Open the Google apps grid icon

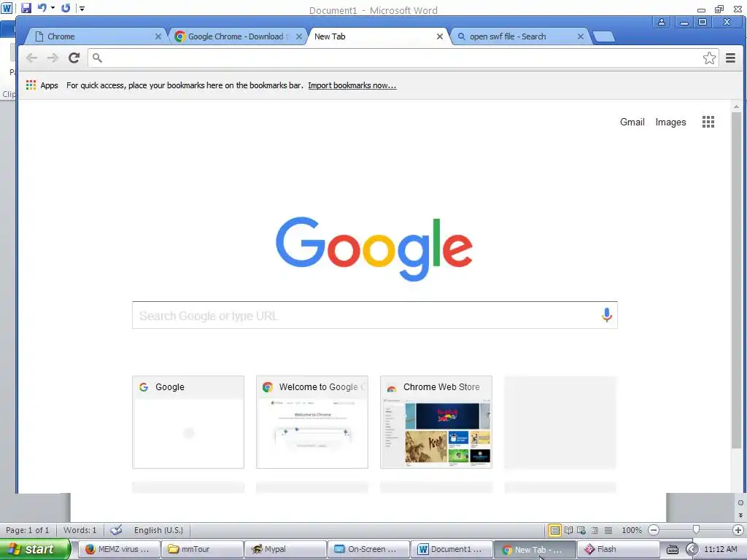pyautogui.click(x=708, y=122)
